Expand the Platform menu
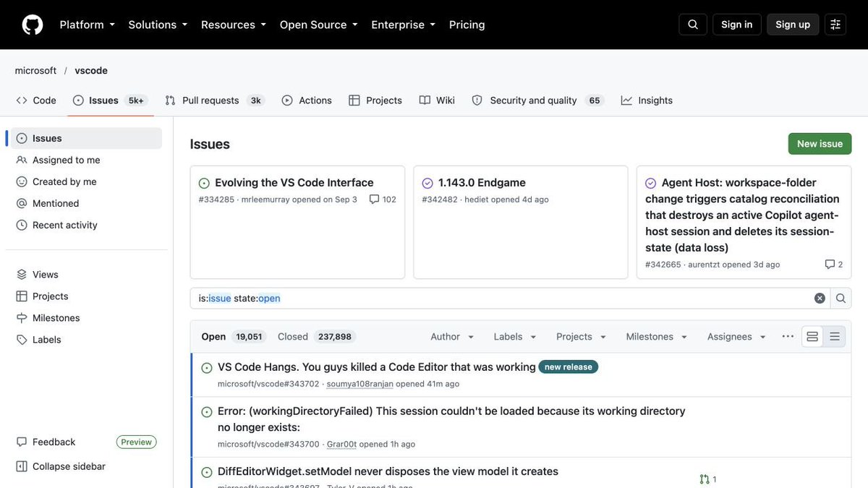The height and width of the screenshot is (488, 868). (87, 25)
